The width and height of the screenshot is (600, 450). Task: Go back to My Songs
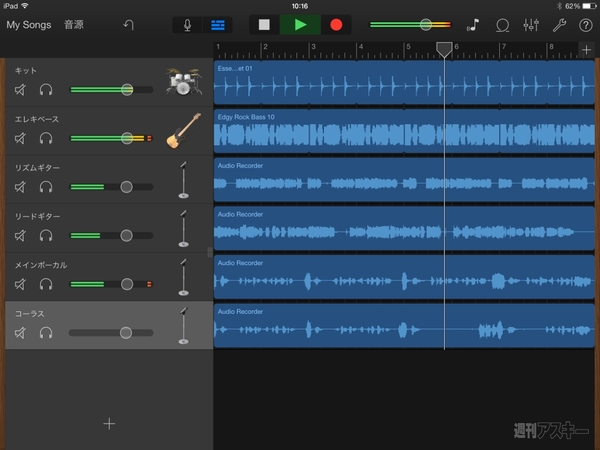pyautogui.click(x=28, y=24)
